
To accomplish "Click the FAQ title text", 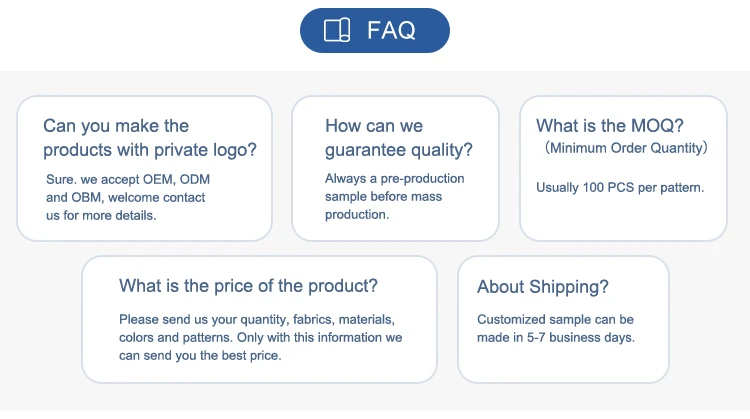I will pyautogui.click(x=391, y=30).
